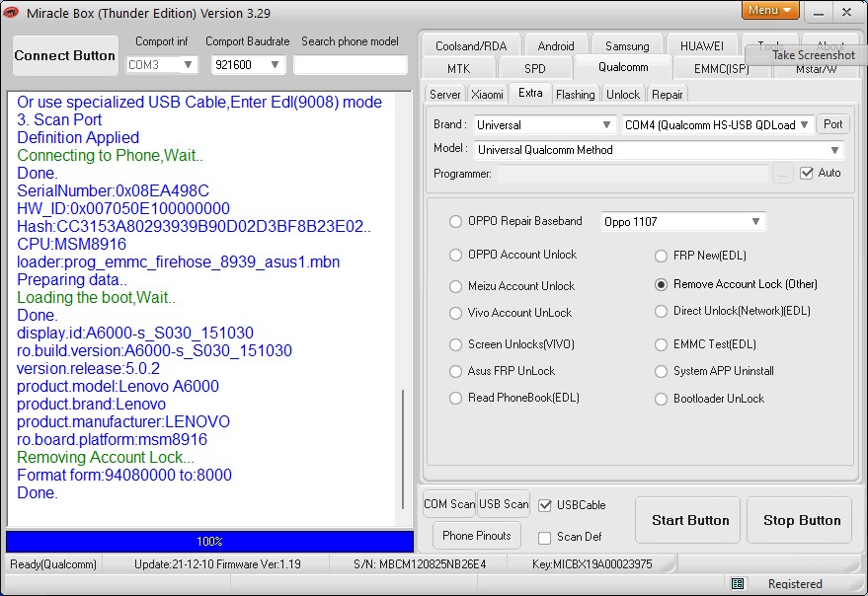Click the Key:MICBX19A00023975 status entry

pyautogui.click(x=592, y=564)
